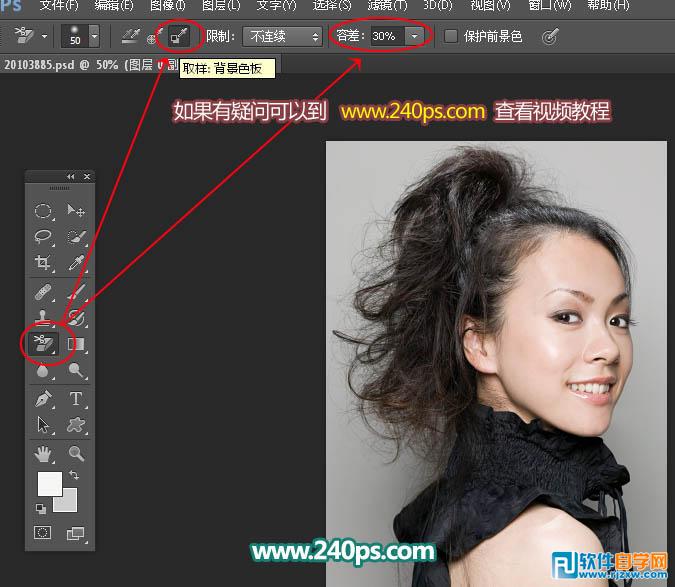Open the 图像(I) menu
675x587 pixels.
[x=167, y=6]
